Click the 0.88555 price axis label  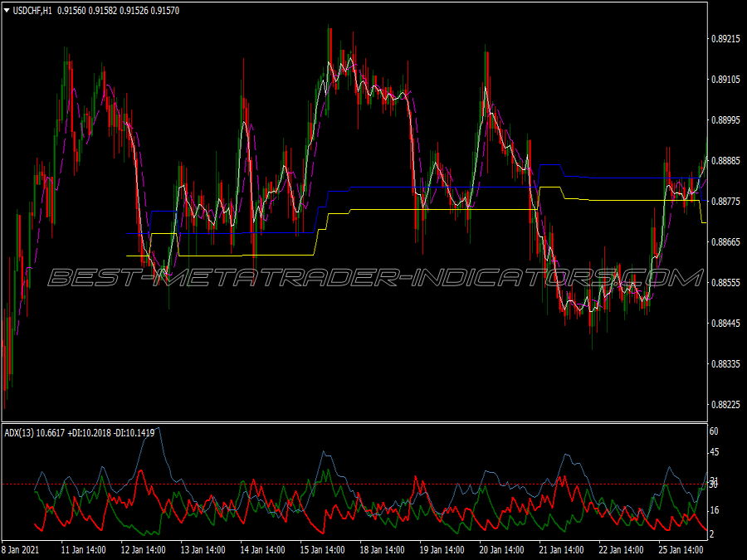725,283
